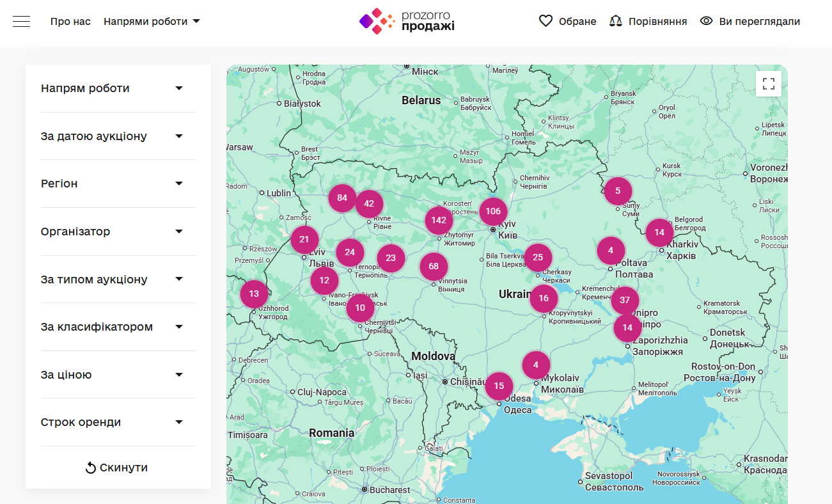The height and width of the screenshot is (504, 832).
Task: Click the Sevastopol Севастополь map label
Action: pos(614,482)
